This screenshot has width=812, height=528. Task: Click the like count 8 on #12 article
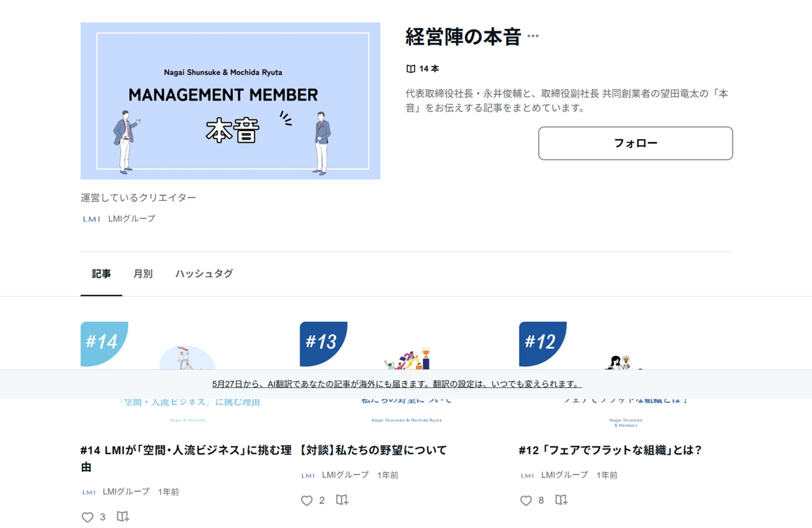click(541, 500)
